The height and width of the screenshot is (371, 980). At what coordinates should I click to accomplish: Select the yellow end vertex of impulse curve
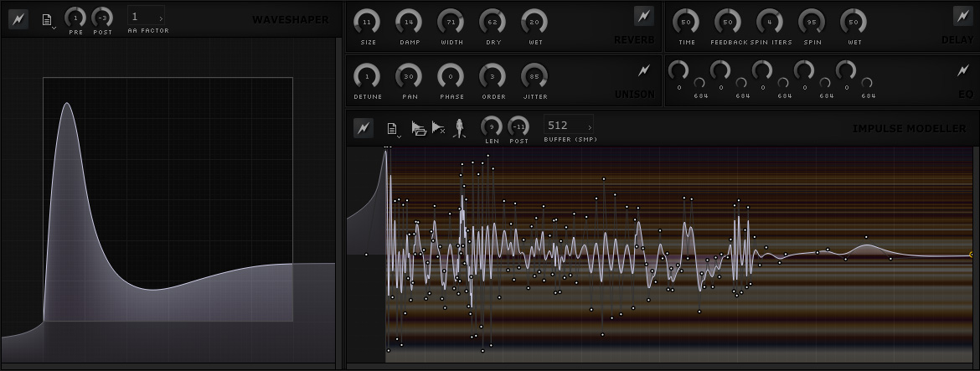click(972, 255)
